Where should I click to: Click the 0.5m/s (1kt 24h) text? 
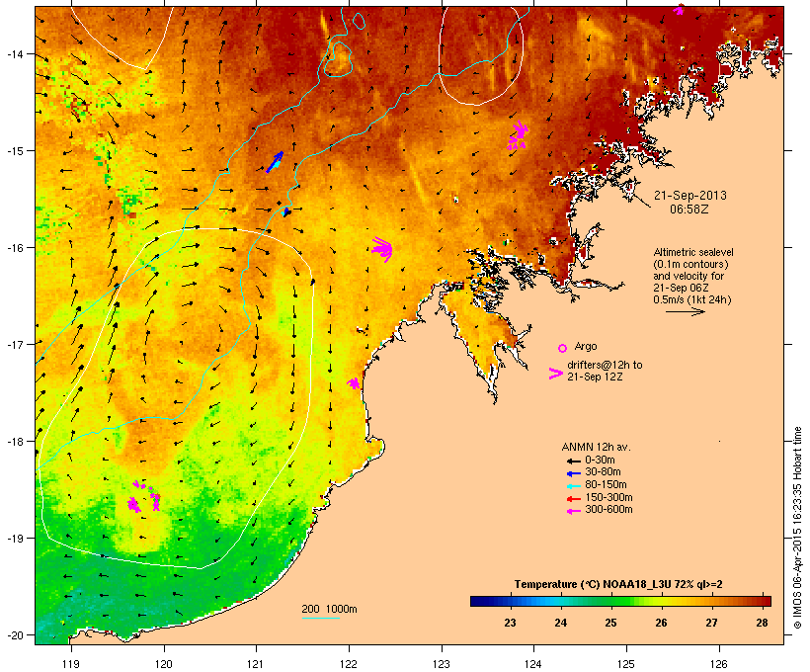click(692, 299)
